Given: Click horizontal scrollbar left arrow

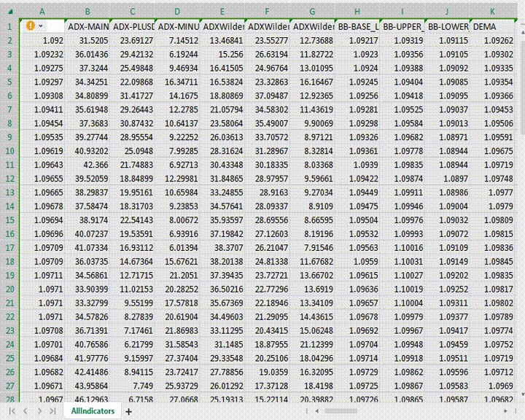Looking at the screenshot, I should coord(316,411).
